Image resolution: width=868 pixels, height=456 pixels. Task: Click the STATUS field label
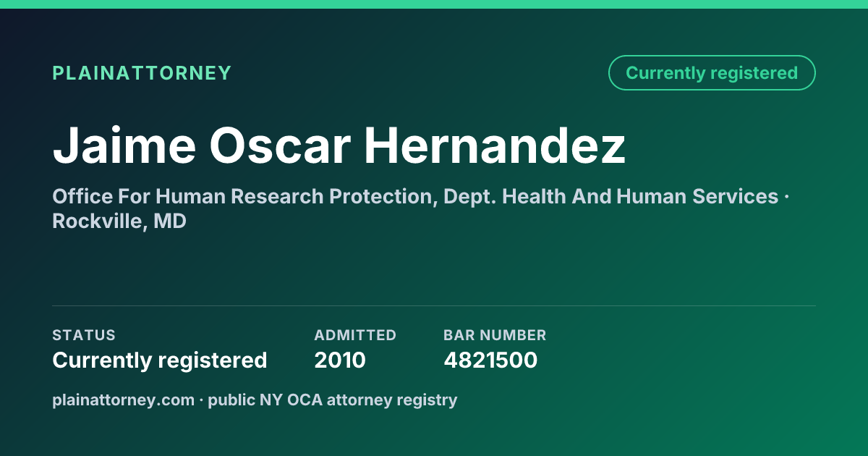click(84, 335)
